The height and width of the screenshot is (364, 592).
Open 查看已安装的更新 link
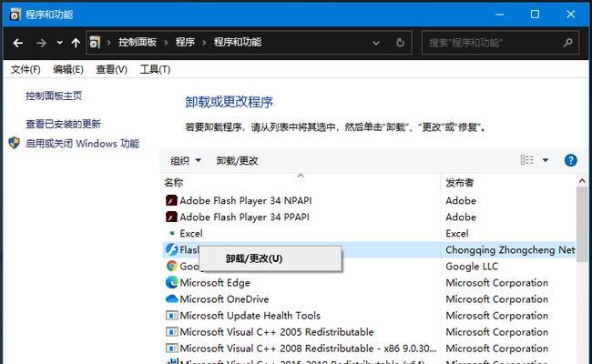tap(63, 124)
